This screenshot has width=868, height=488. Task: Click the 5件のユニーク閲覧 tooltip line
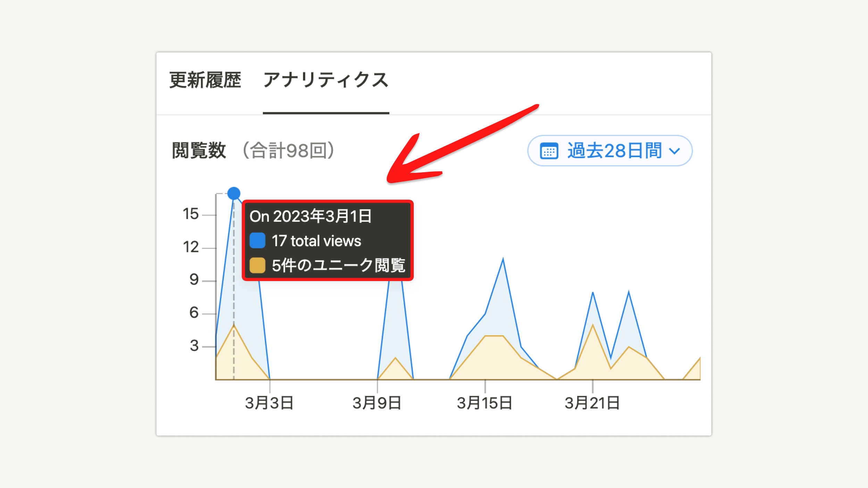coord(338,265)
